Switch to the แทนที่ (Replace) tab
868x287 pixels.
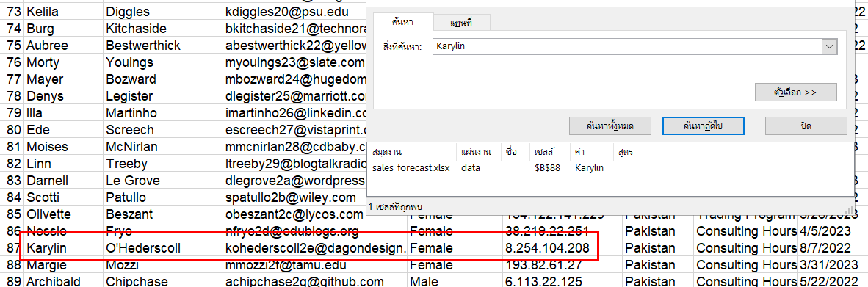[x=461, y=23]
